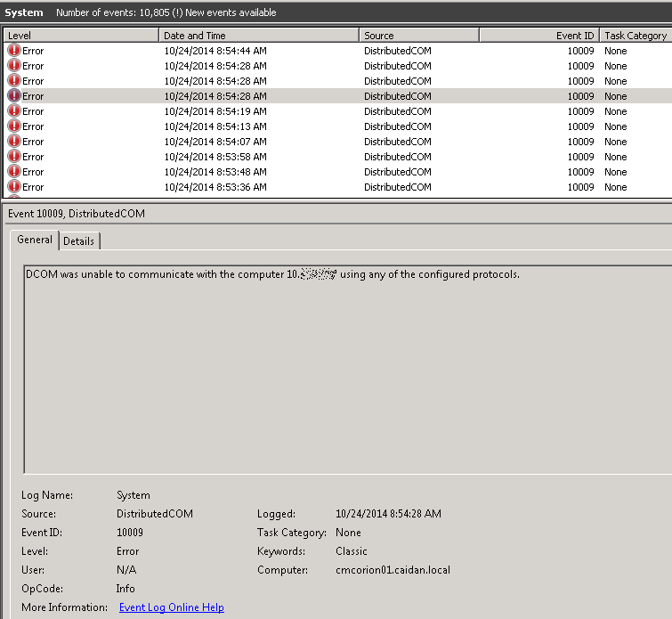Click error icon for 8:53:36 AM event
672x619 pixels.
coord(14,187)
